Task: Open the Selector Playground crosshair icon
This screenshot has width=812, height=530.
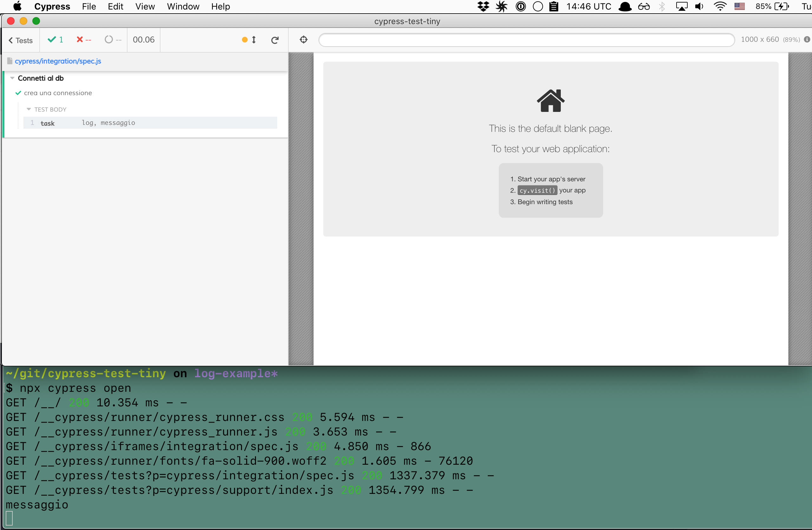Action: pyautogui.click(x=303, y=40)
